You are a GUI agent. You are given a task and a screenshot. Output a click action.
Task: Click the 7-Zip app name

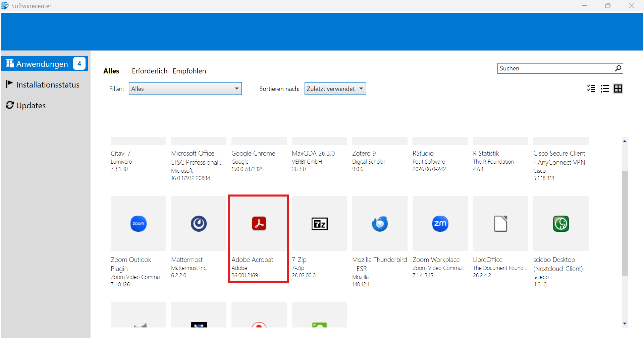pyautogui.click(x=299, y=260)
